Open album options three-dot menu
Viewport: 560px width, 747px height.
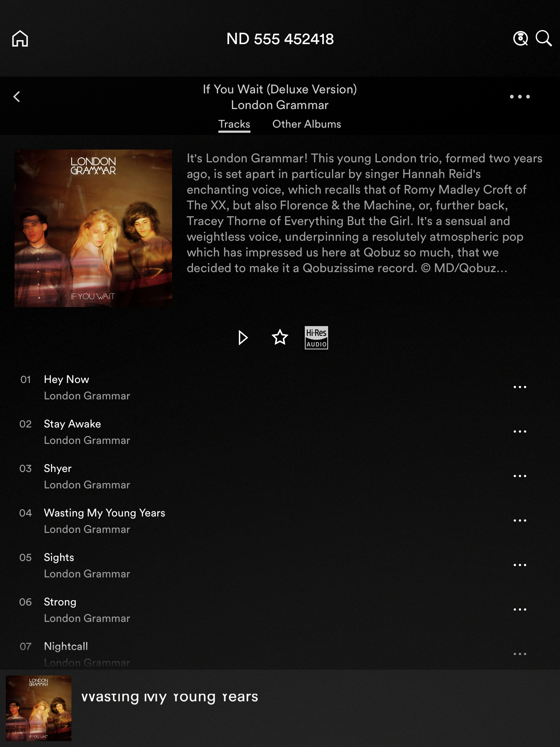pos(520,97)
